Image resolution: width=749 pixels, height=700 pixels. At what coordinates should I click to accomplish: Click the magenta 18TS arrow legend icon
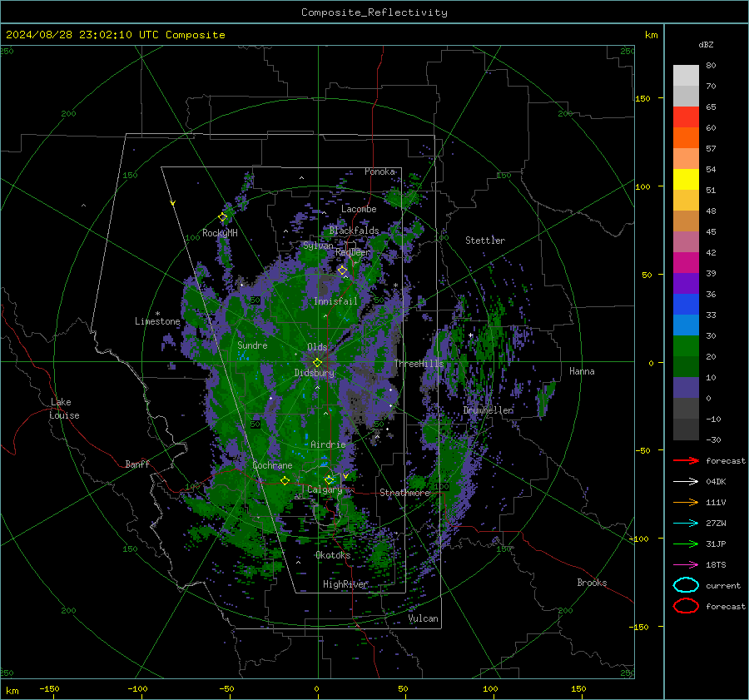pyautogui.click(x=686, y=565)
